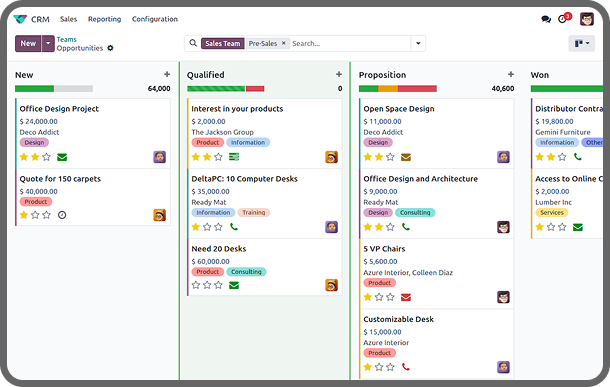Add a quick opportunity in Proposition column
610x387 pixels.
click(511, 74)
